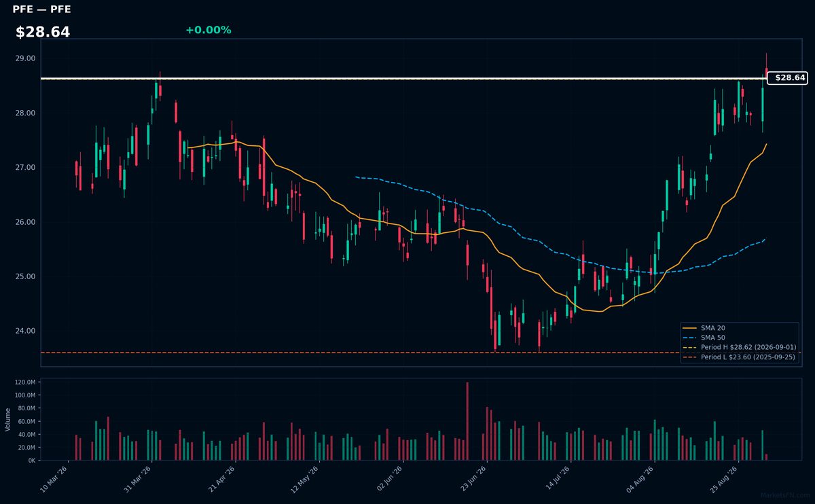815x504 pixels.
Task: Click the 31 Mar '26 date label
Action: tap(138, 479)
